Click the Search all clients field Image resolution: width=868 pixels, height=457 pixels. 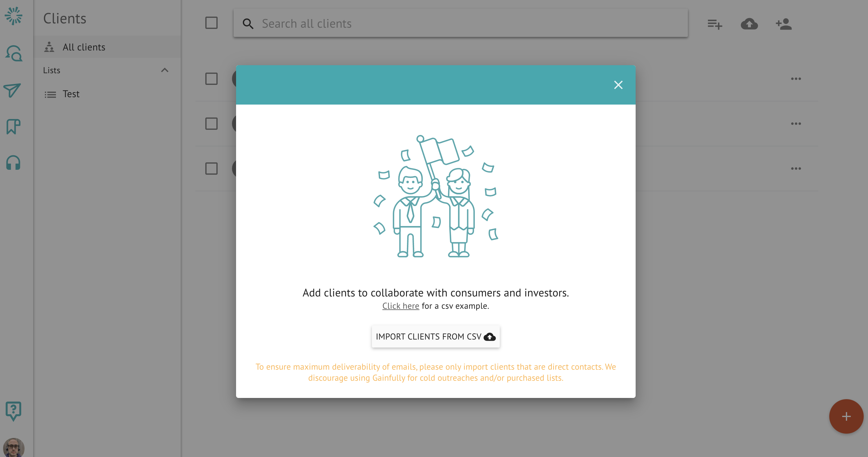(460, 24)
